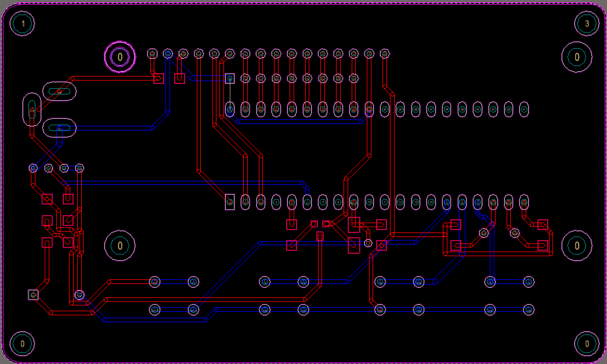
Task: Select the upper large red square pad below chip
Action: (x=354, y=225)
